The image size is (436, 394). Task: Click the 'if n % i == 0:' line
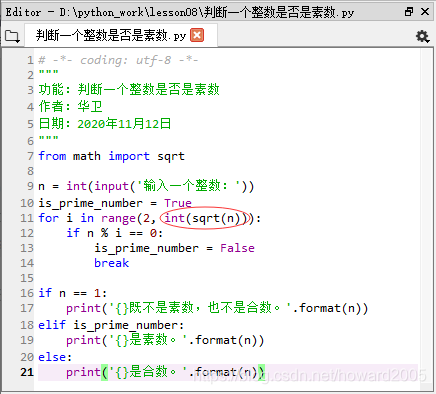(x=114, y=233)
